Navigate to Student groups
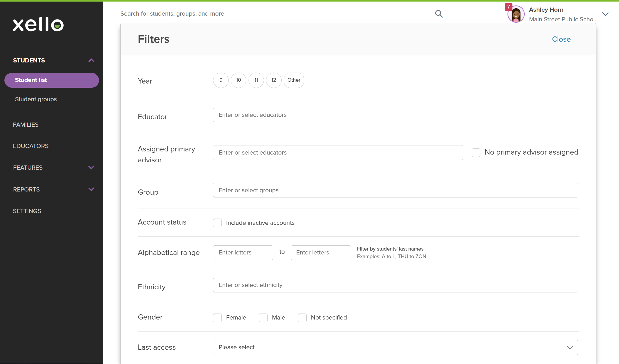 36,99
